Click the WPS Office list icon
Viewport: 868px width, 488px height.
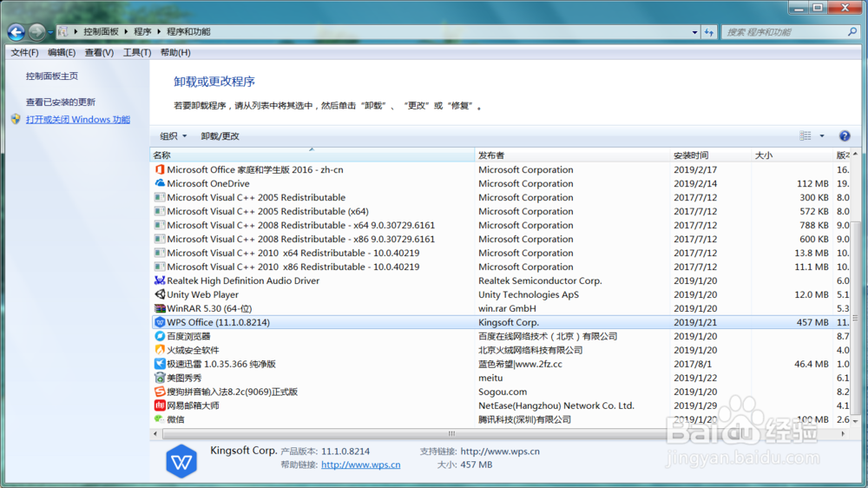160,322
